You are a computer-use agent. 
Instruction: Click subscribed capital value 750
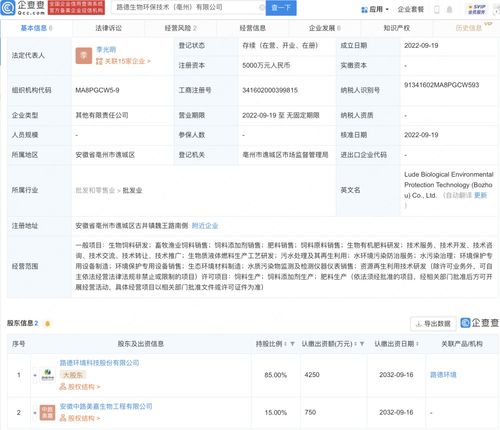click(x=310, y=413)
